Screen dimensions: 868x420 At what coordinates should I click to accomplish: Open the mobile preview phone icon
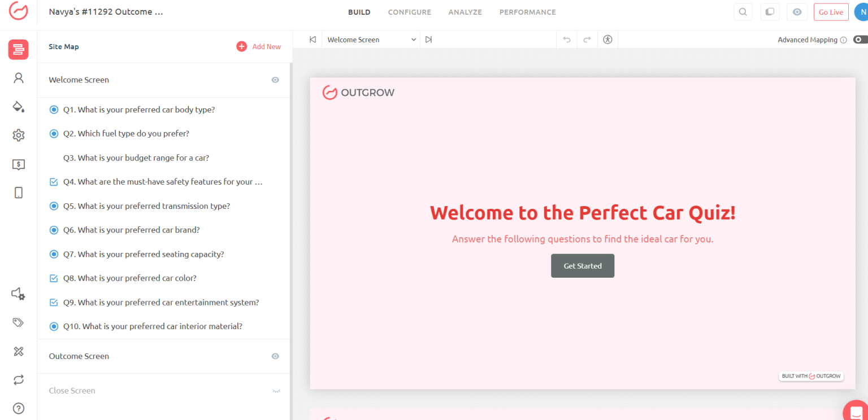coord(19,193)
